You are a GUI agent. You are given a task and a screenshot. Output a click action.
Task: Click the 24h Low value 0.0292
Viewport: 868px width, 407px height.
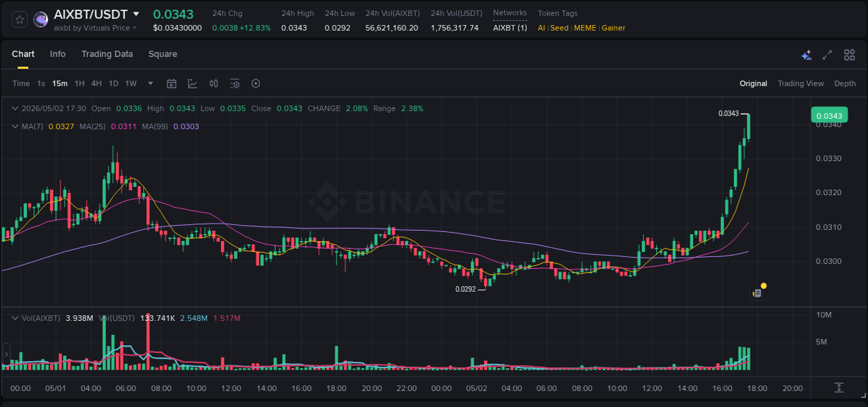tap(337, 28)
